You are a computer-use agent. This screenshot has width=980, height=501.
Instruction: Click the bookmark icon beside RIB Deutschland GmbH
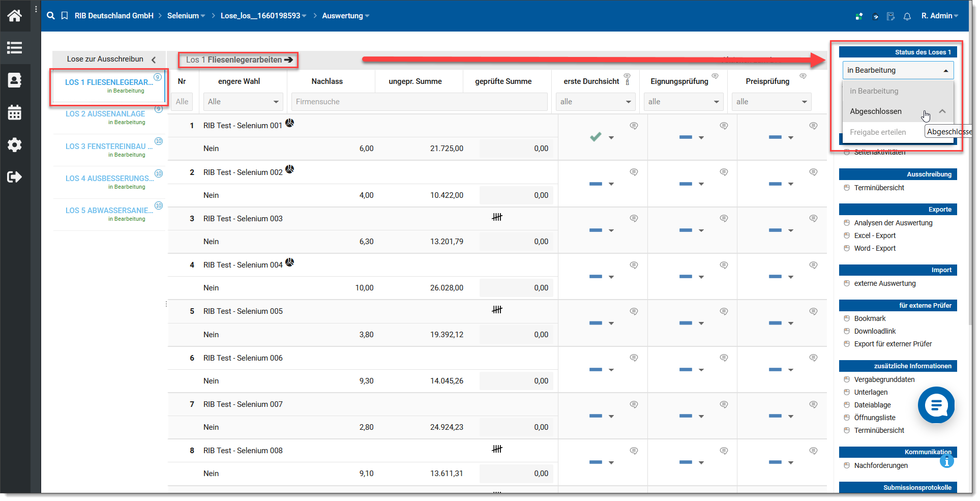65,16
